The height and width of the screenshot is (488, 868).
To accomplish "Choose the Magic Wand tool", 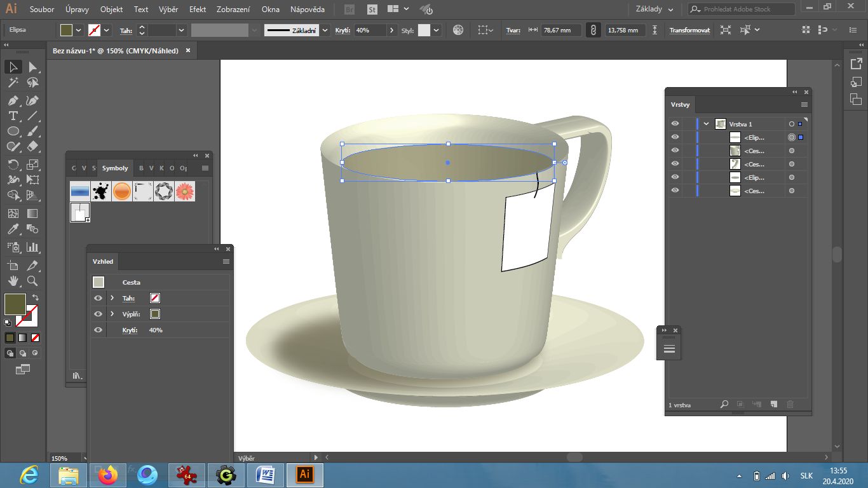I will [x=13, y=83].
